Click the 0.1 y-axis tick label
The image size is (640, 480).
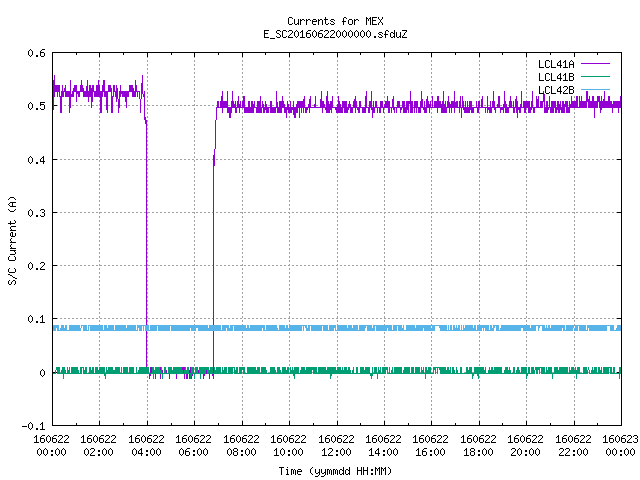[36, 319]
